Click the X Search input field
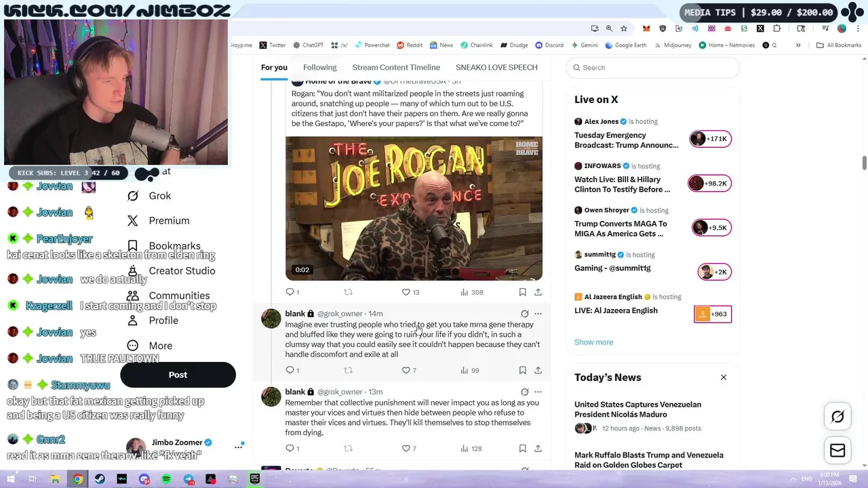 click(652, 68)
